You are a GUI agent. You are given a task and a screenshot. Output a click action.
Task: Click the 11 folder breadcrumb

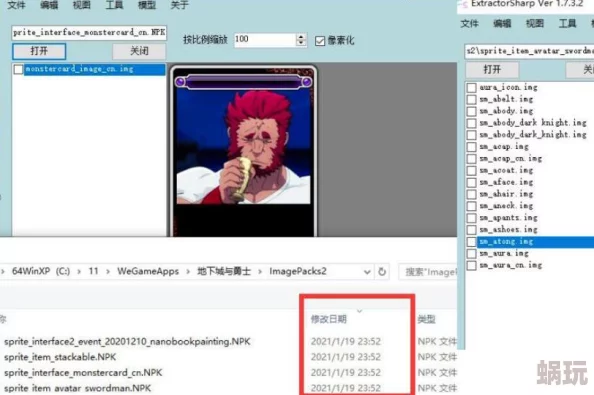point(93,271)
